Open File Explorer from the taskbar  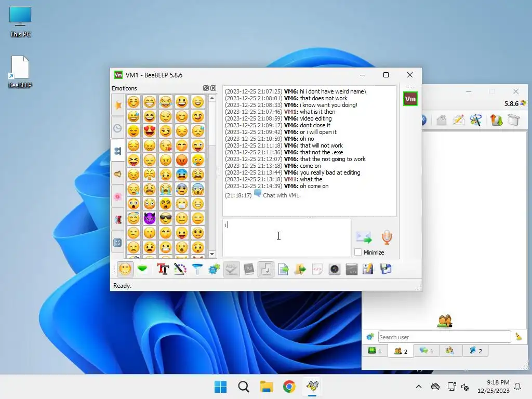click(x=267, y=387)
